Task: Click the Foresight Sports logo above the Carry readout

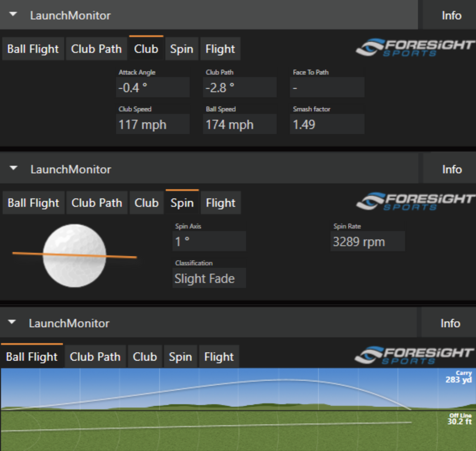Action: [x=414, y=355]
